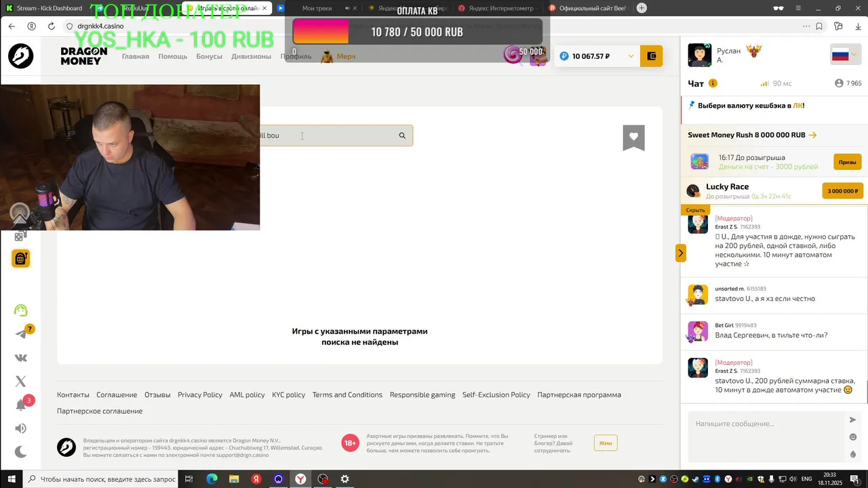Screen dimensions: 868x488
Task: Send chat message arrow icon
Action: click(x=853, y=420)
